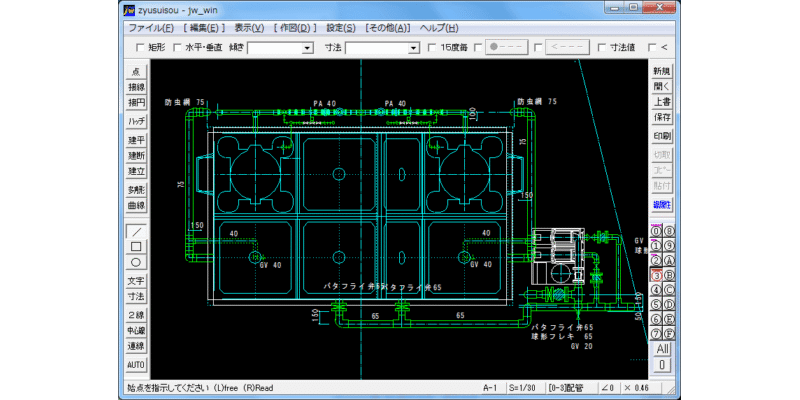Click the [0-3]配管 layer name in status bar
The height and width of the screenshot is (400, 800).
(x=570, y=388)
